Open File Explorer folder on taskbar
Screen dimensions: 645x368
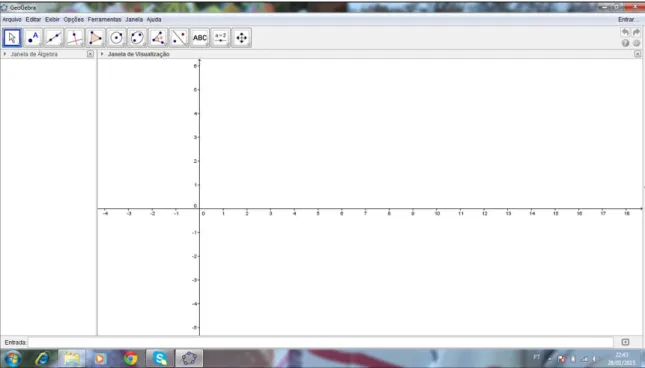coord(72,359)
